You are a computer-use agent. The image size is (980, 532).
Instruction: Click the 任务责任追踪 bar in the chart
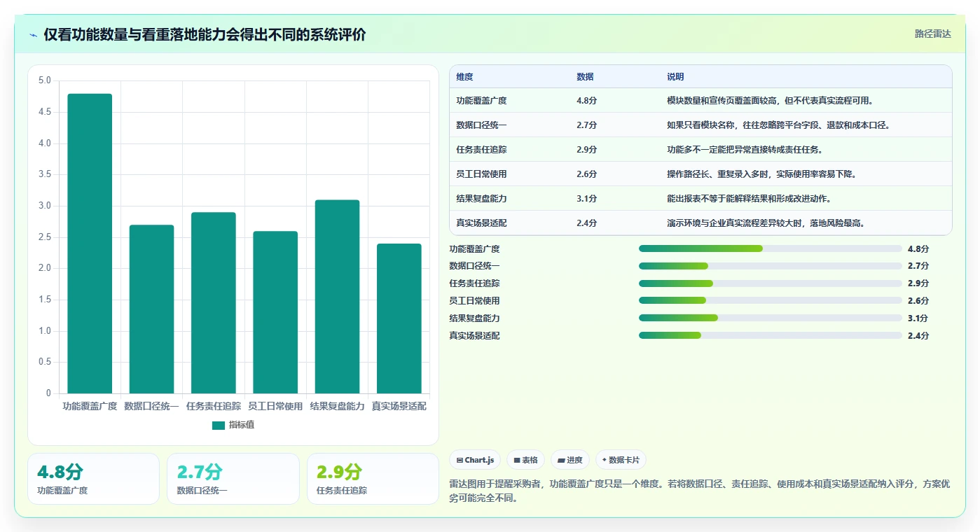point(214,302)
